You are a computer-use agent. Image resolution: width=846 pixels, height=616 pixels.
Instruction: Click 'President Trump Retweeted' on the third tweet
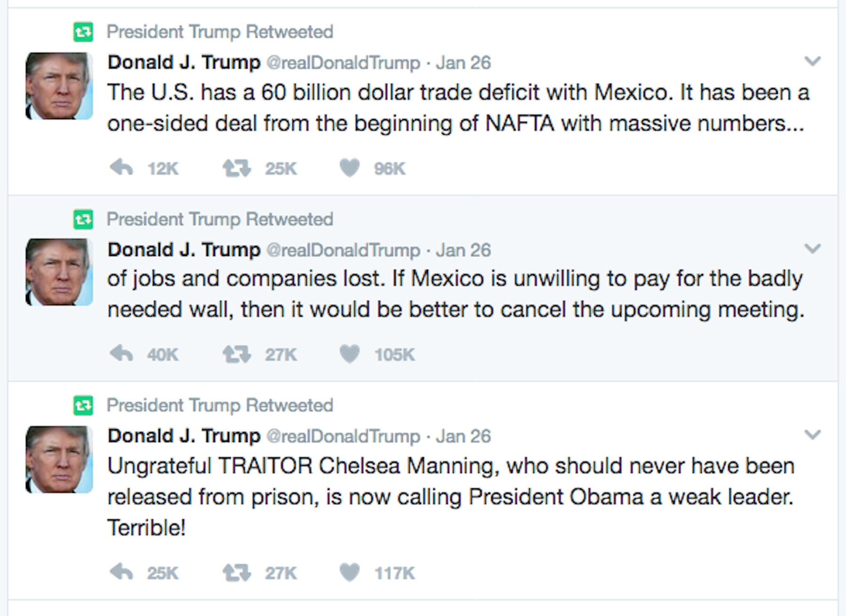pyautogui.click(x=219, y=405)
